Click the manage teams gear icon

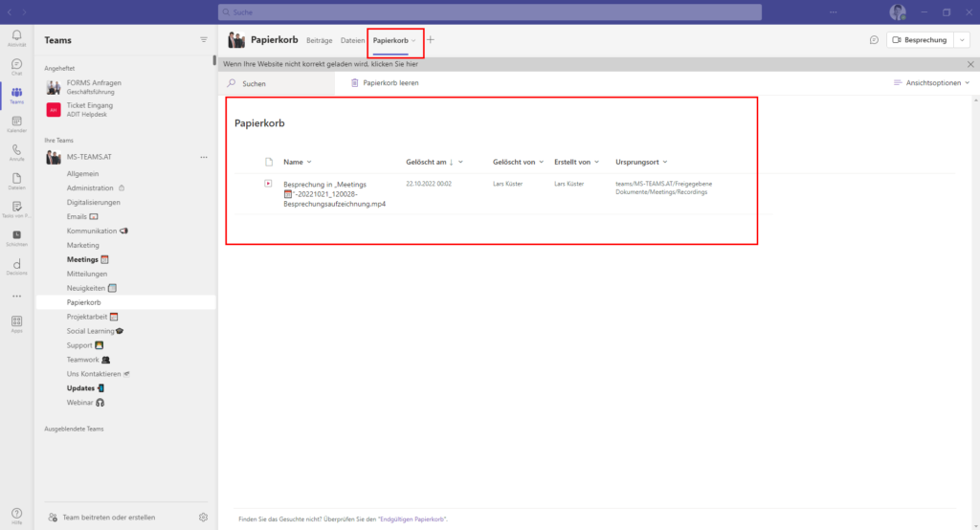pyautogui.click(x=203, y=517)
